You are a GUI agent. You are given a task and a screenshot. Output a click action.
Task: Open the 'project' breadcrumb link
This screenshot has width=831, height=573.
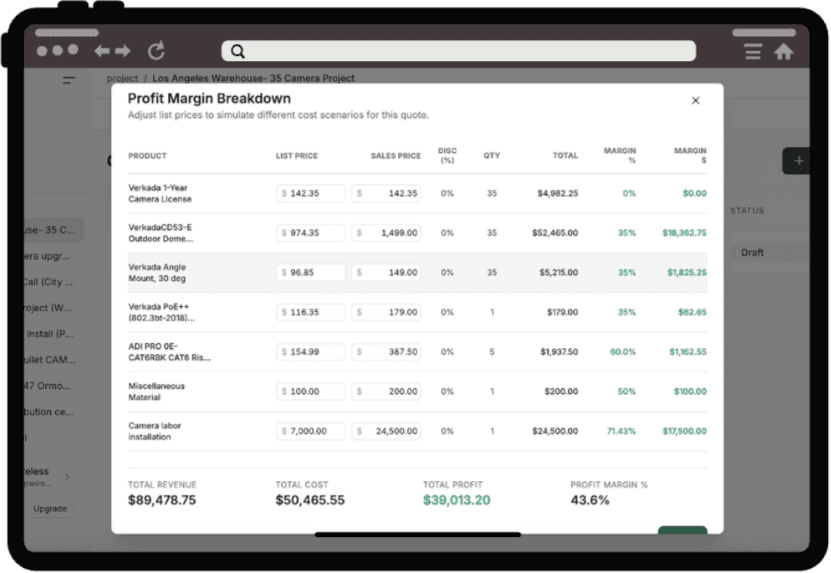(x=122, y=78)
